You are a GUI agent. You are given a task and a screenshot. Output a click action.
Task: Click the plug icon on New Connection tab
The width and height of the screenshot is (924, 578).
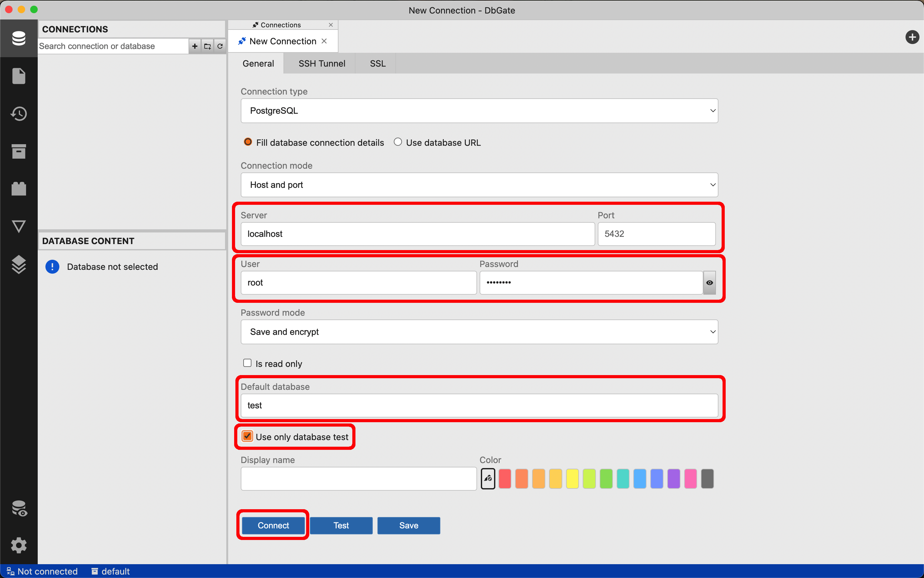click(x=242, y=41)
